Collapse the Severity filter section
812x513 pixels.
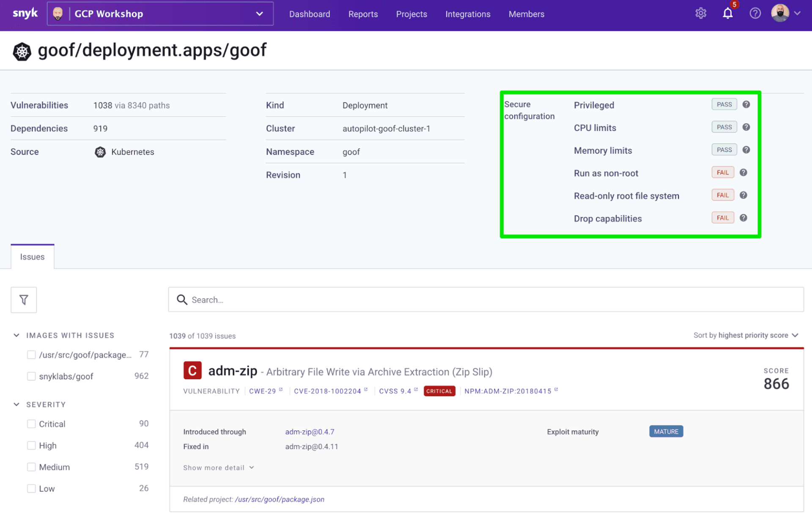coord(16,404)
